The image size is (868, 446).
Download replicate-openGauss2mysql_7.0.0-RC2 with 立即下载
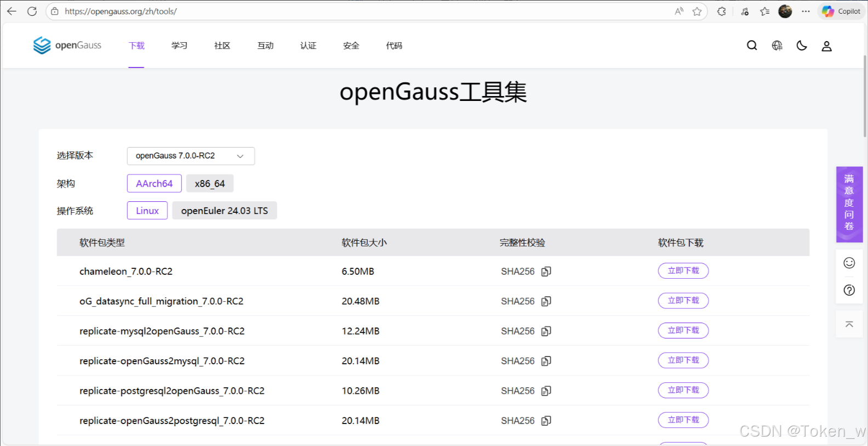tap(683, 360)
